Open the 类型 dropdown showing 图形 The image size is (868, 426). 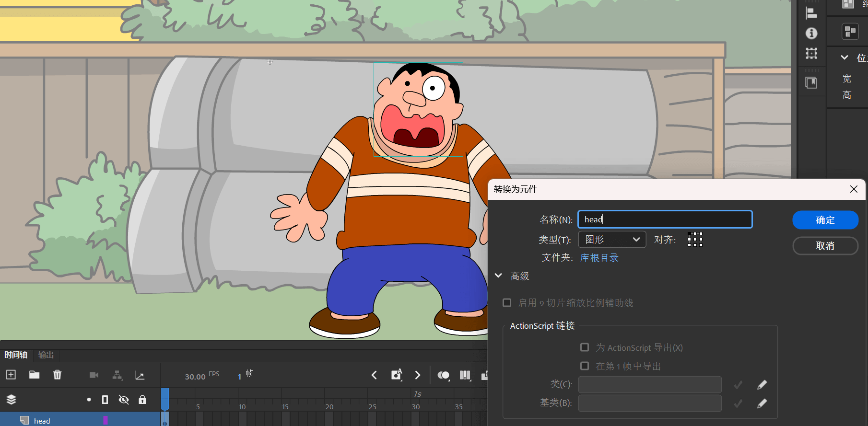612,239
